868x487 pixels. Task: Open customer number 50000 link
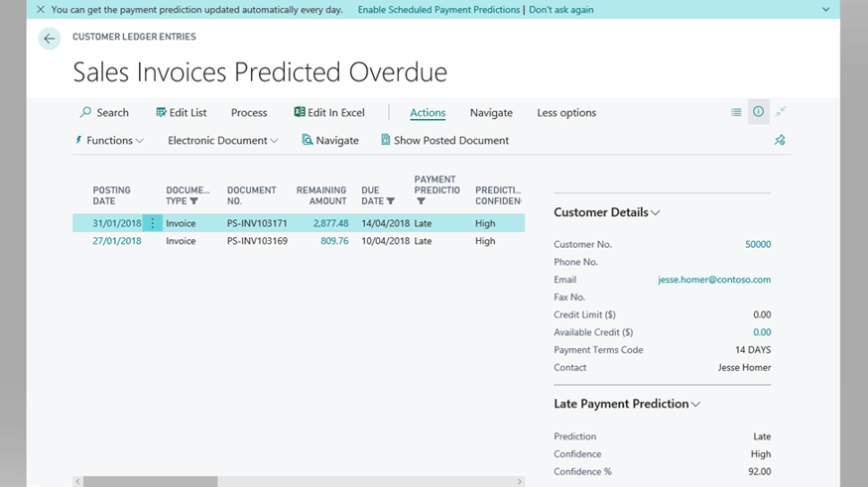click(758, 245)
